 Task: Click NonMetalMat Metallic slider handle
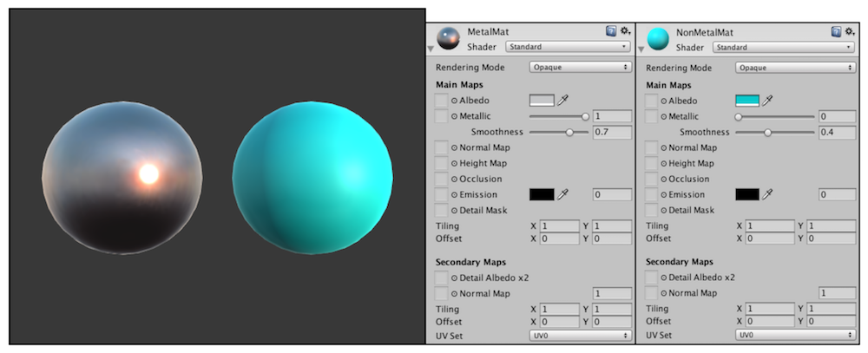[739, 117]
